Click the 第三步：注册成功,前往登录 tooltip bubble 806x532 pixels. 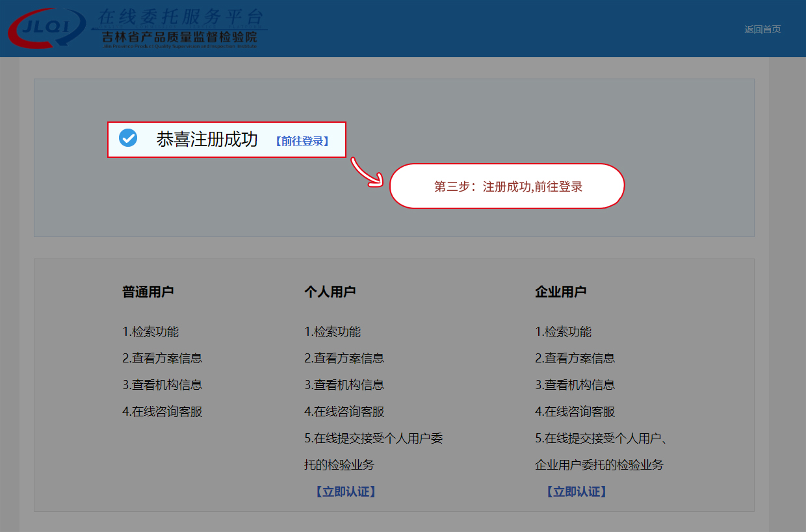coord(507,186)
